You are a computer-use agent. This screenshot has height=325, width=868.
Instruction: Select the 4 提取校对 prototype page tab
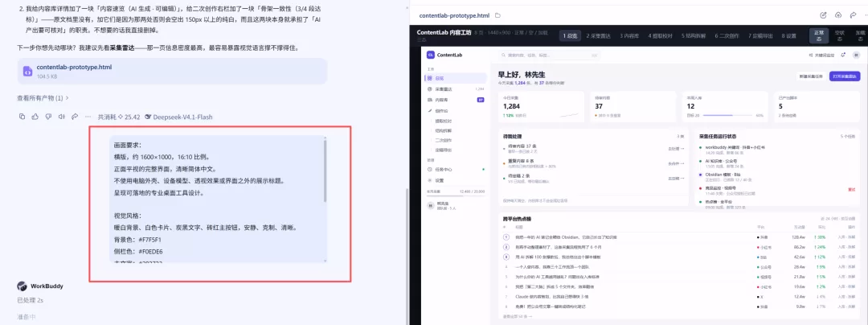pos(661,35)
